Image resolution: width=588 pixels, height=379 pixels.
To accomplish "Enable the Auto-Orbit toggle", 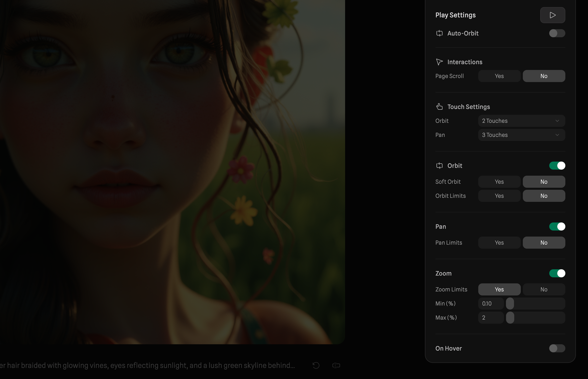I will click(557, 33).
